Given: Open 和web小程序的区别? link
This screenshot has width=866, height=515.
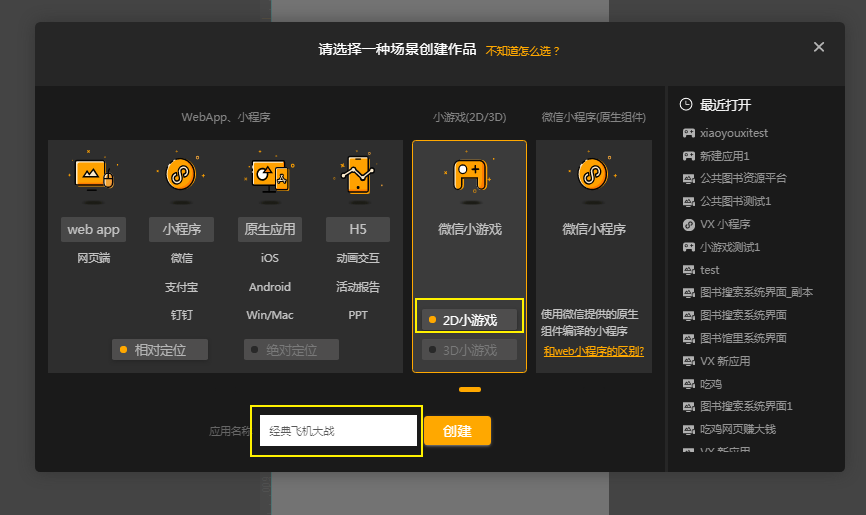Looking at the screenshot, I should pyautogui.click(x=594, y=351).
